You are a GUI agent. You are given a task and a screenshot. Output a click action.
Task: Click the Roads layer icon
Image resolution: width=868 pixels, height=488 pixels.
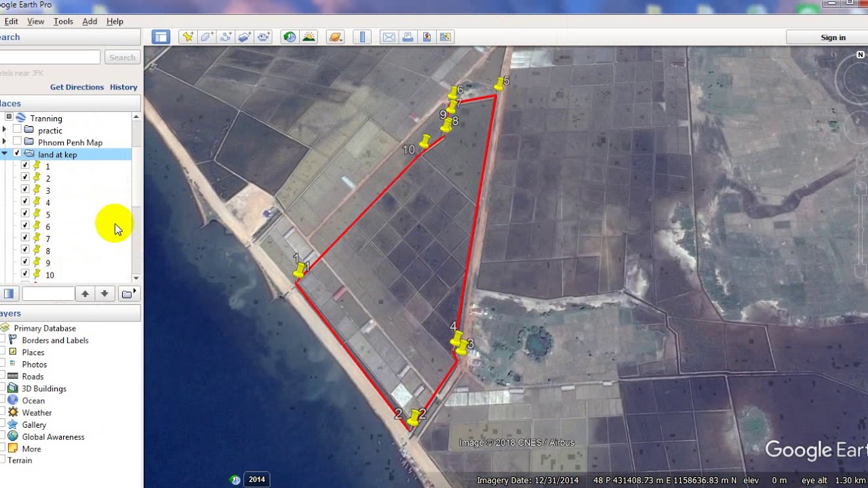click(x=13, y=376)
